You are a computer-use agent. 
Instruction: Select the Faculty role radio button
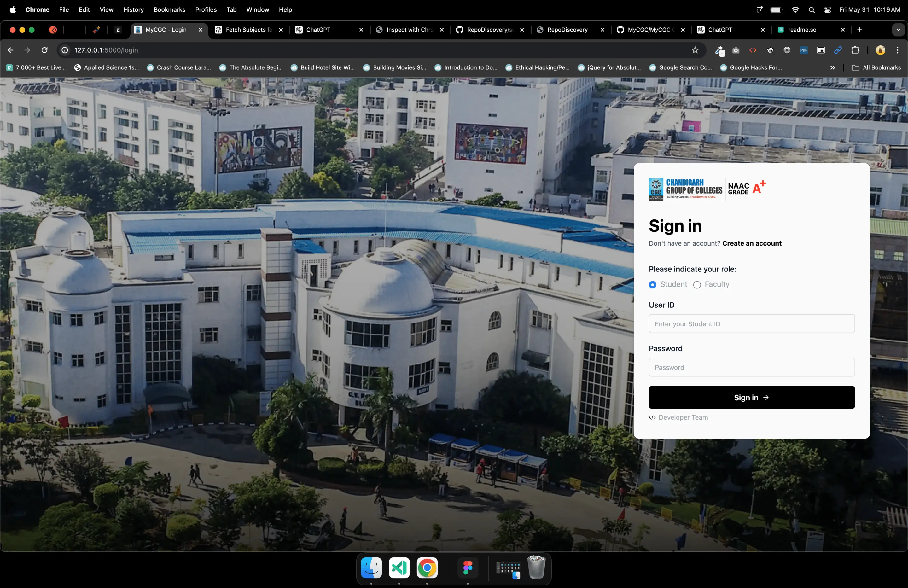click(x=697, y=285)
